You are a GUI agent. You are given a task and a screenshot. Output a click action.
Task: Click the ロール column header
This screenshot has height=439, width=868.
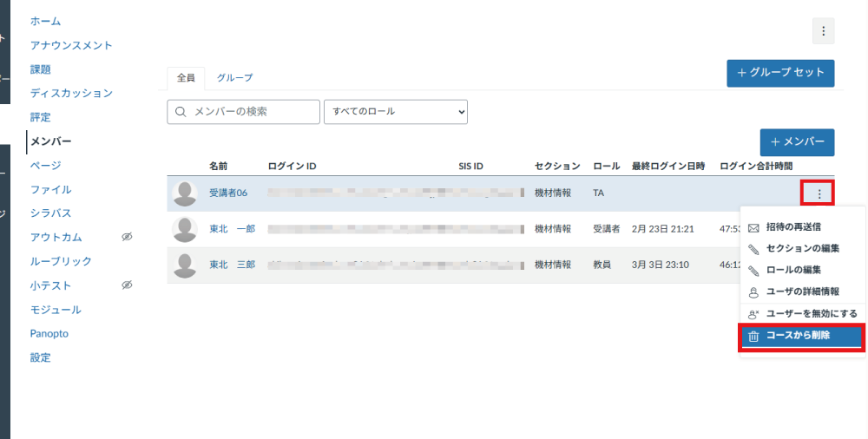tap(607, 166)
